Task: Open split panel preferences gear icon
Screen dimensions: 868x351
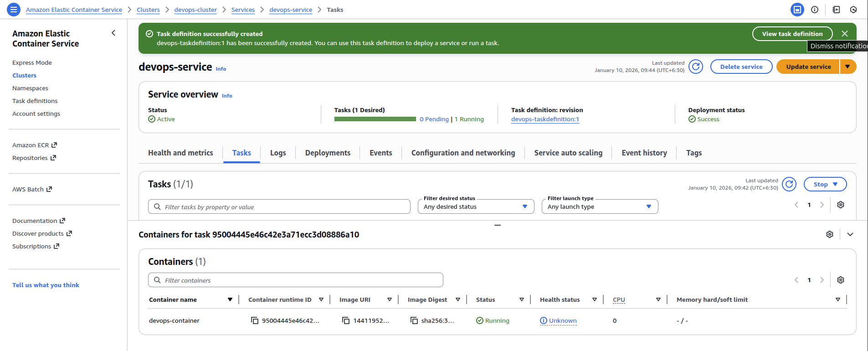Action: (x=830, y=234)
